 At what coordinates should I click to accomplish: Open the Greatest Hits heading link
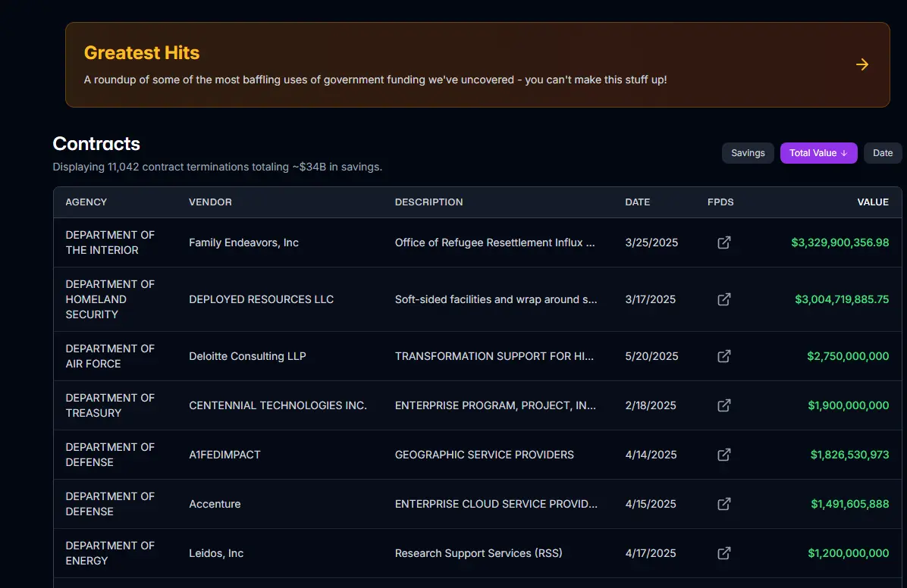[x=142, y=53]
